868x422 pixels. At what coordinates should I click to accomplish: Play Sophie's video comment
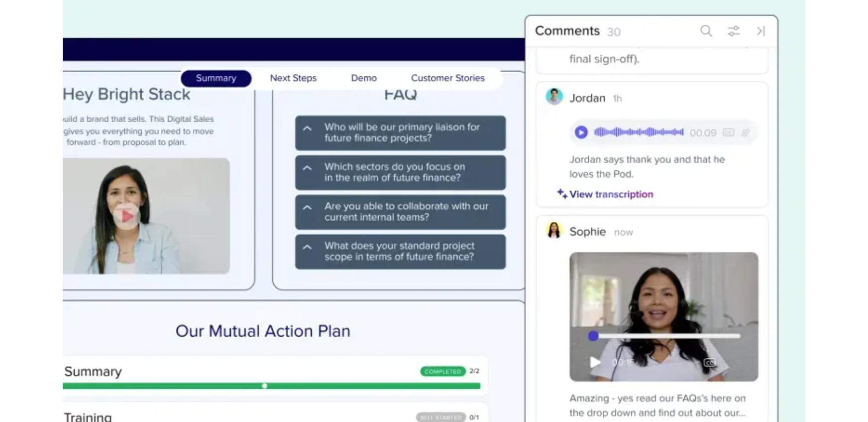pyautogui.click(x=595, y=362)
